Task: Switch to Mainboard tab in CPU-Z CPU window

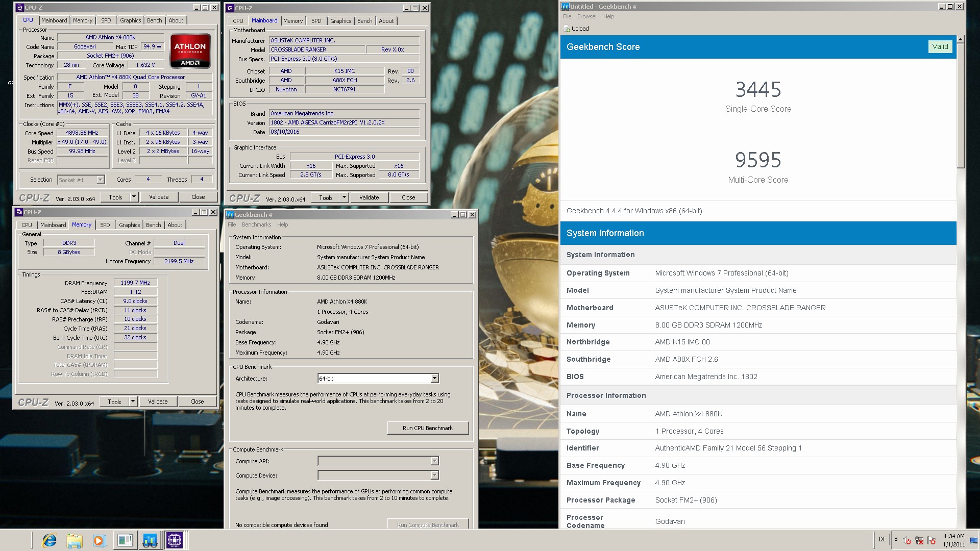Action: pyautogui.click(x=54, y=20)
